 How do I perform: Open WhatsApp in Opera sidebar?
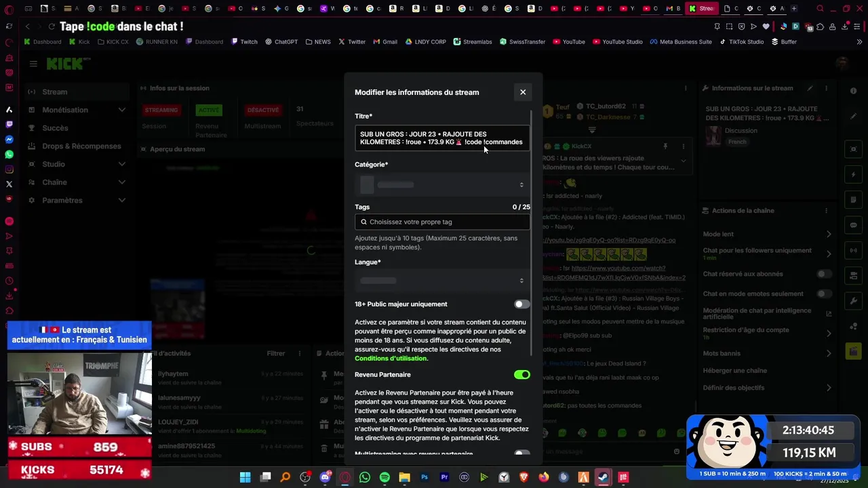[9, 155]
